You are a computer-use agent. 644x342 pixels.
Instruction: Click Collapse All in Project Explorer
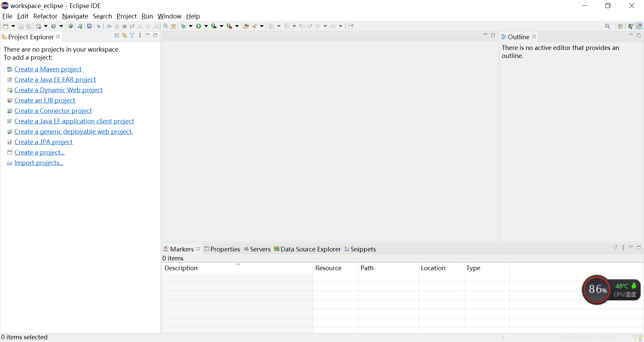coord(117,35)
